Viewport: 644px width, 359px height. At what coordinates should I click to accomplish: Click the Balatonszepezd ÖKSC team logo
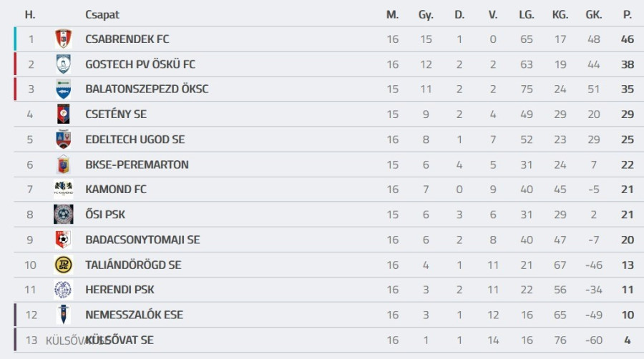[64, 89]
